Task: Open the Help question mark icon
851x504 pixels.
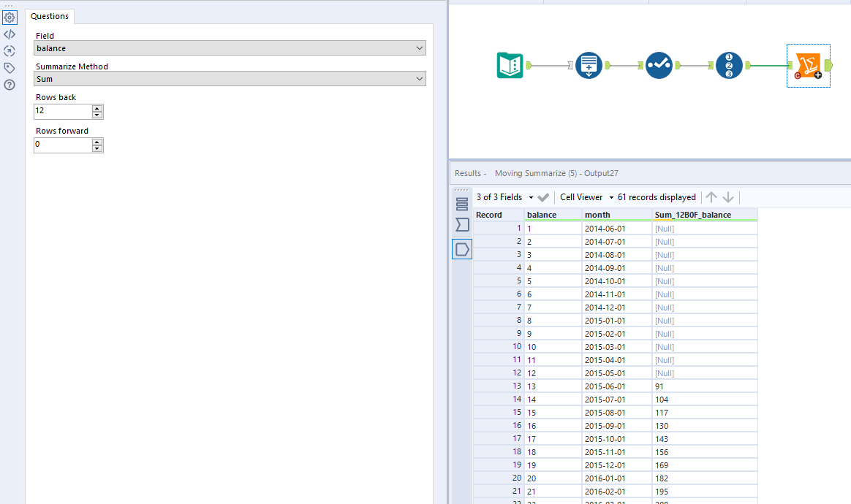Action: coord(10,85)
